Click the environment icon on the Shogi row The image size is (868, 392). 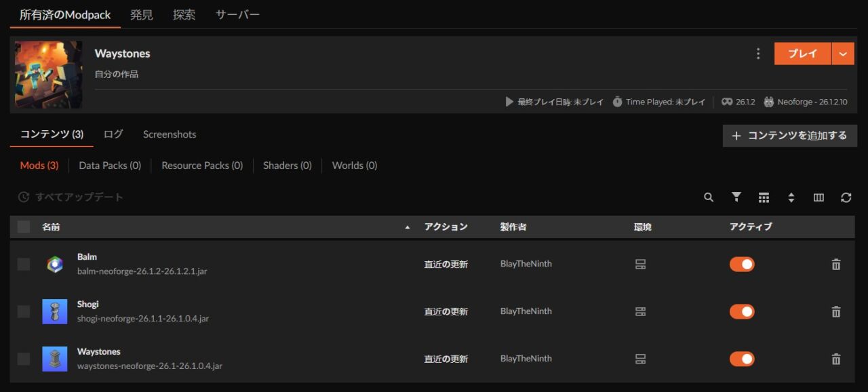[641, 311]
